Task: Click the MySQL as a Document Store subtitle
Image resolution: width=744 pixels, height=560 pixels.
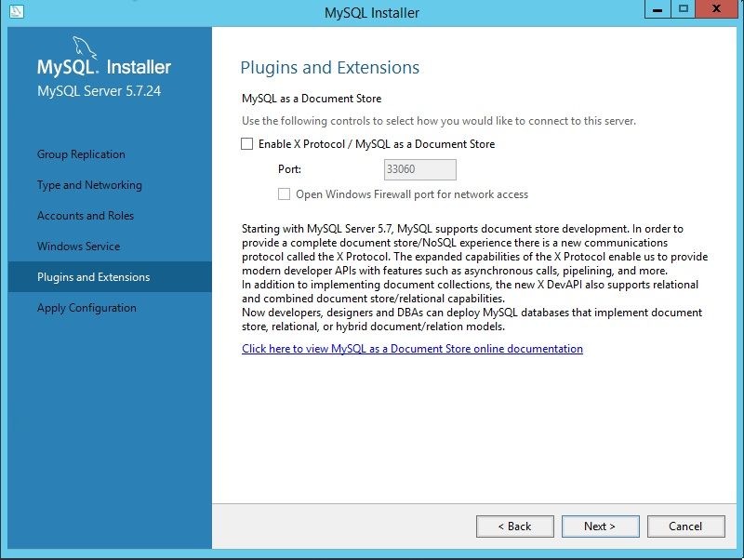Action: click(312, 99)
